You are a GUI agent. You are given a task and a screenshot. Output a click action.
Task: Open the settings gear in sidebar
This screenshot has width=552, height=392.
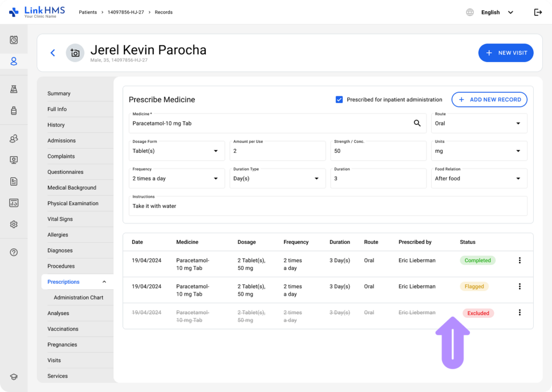click(14, 225)
